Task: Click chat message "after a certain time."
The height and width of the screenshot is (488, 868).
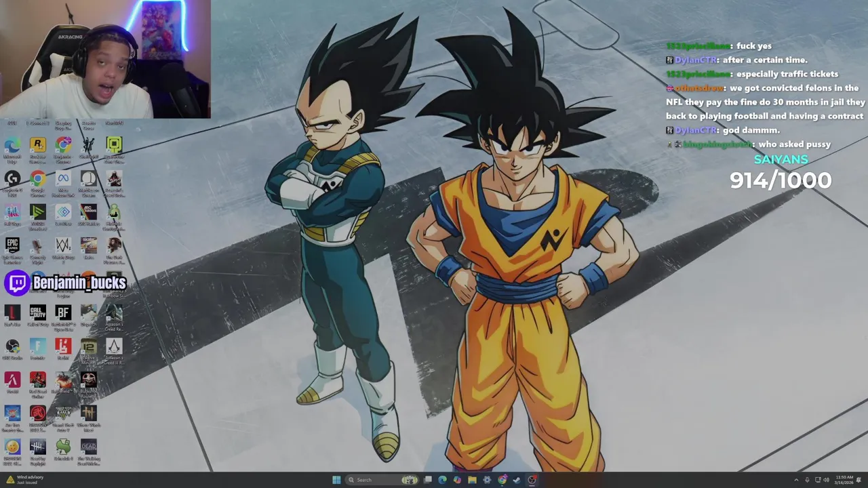Action: pos(765,60)
